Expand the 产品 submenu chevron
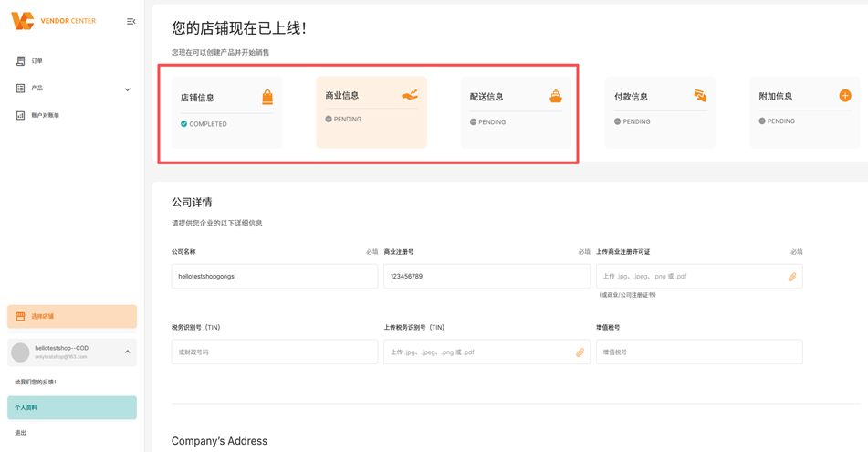Screen dimensions: 868x452 pos(127,89)
